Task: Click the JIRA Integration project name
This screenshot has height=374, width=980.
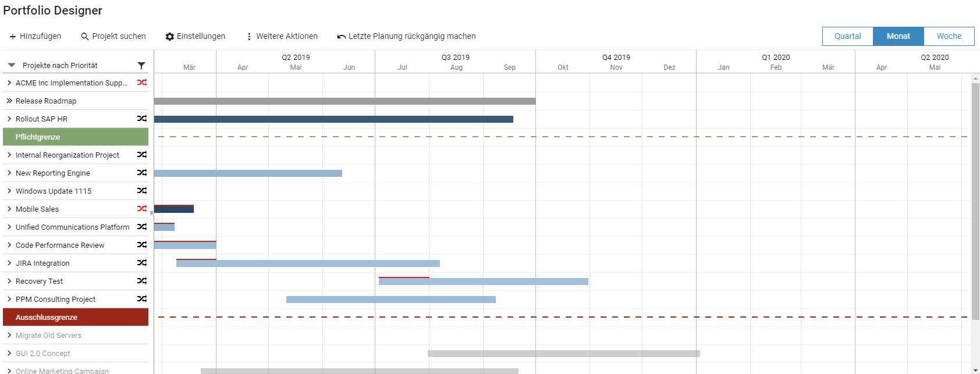Action: [x=42, y=263]
